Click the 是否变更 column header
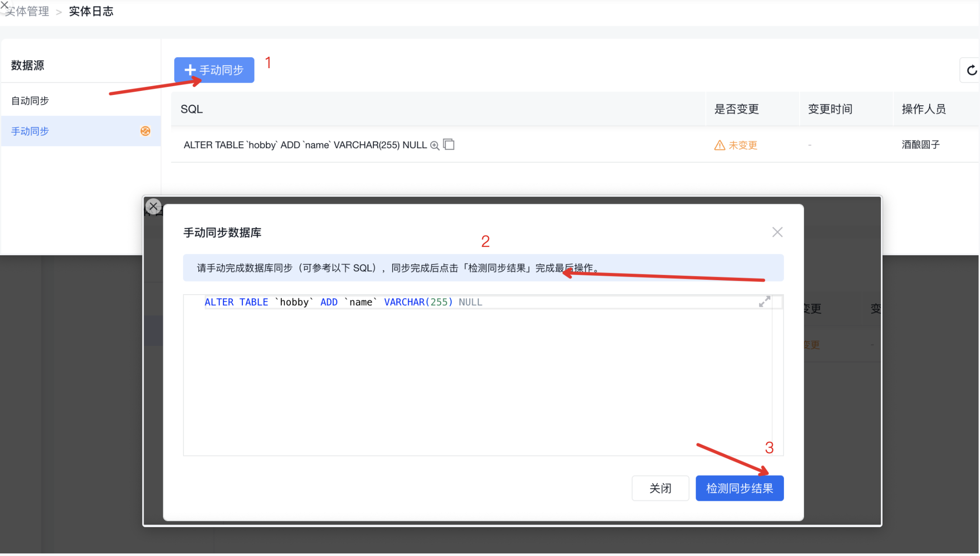This screenshot has height=556, width=980. tap(737, 109)
